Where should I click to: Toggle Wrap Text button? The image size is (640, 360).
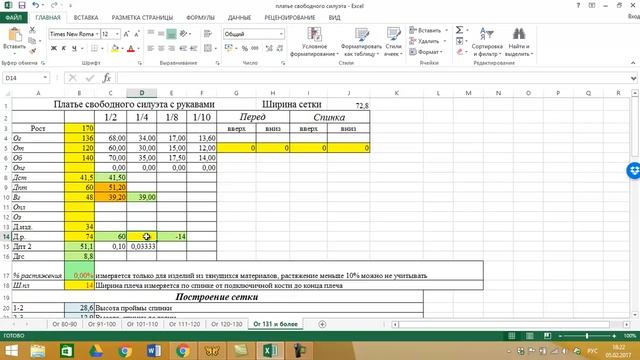(208, 34)
